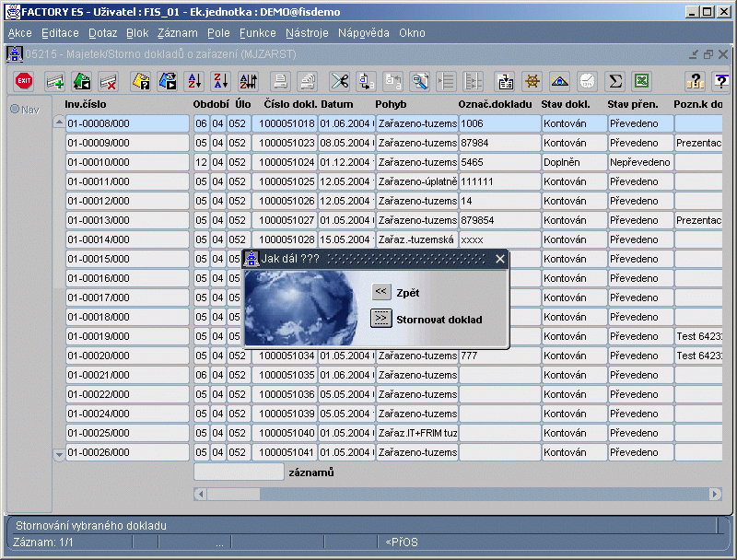Open the Nástroje menu
737x560 pixels.
point(307,33)
